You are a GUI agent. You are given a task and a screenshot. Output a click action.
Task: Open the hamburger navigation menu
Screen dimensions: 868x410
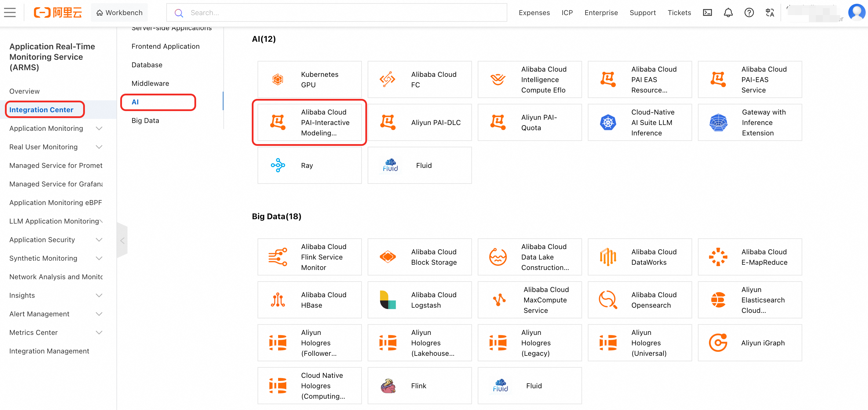click(10, 12)
